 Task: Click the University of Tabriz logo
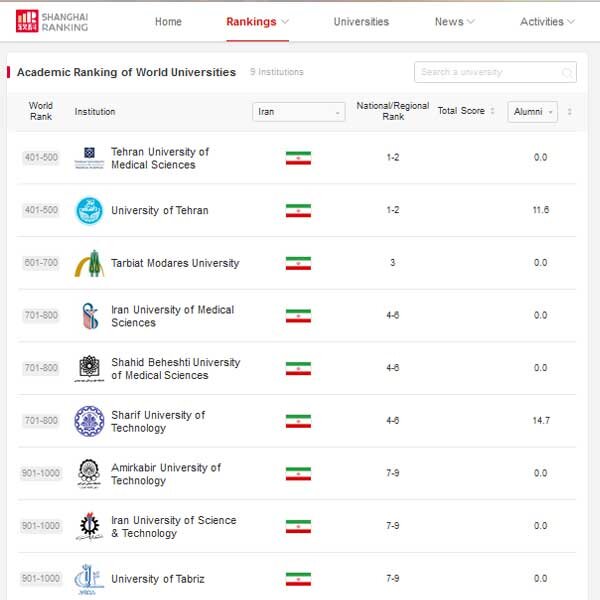point(89,578)
